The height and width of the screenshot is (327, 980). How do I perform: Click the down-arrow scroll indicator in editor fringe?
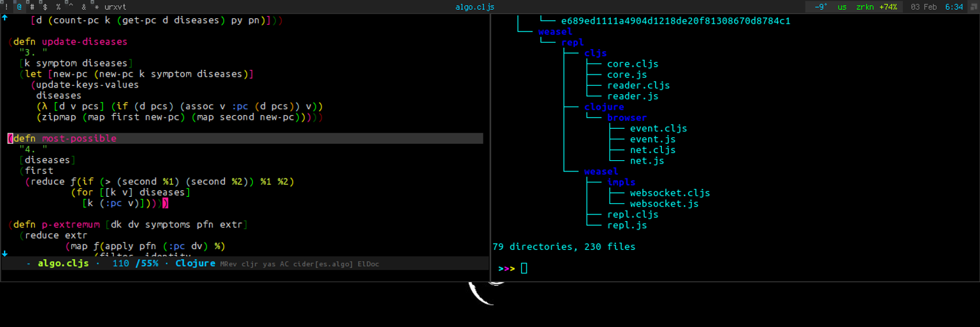(4, 252)
